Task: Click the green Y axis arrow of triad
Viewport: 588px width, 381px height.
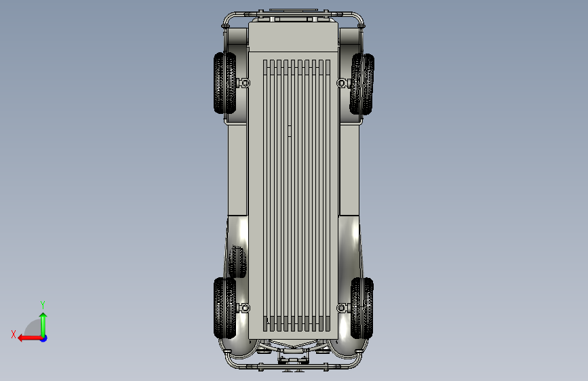Action: 43,325
